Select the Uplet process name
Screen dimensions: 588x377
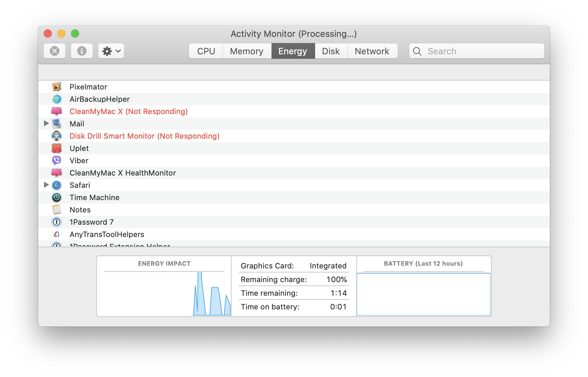pos(79,148)
